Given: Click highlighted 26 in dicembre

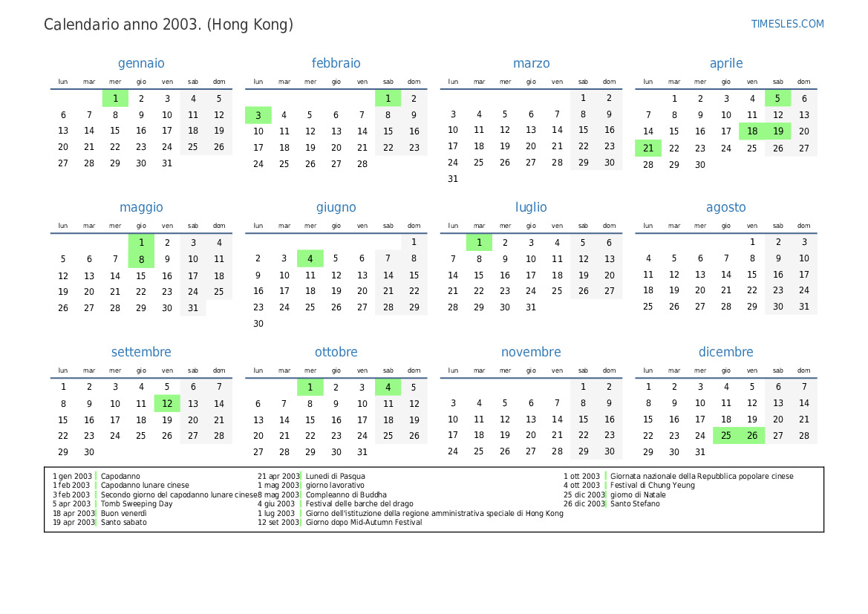Looking at the screenshot, I should [751, 436].
